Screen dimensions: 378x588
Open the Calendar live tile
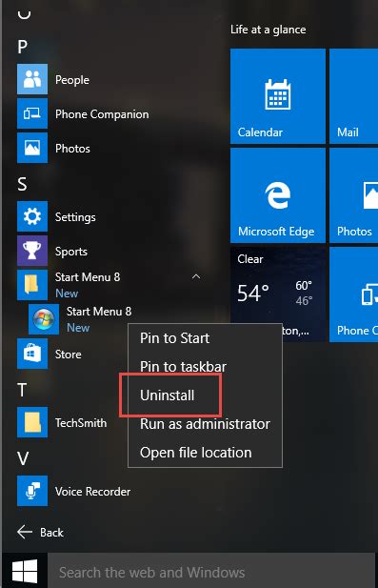point(278,96)
